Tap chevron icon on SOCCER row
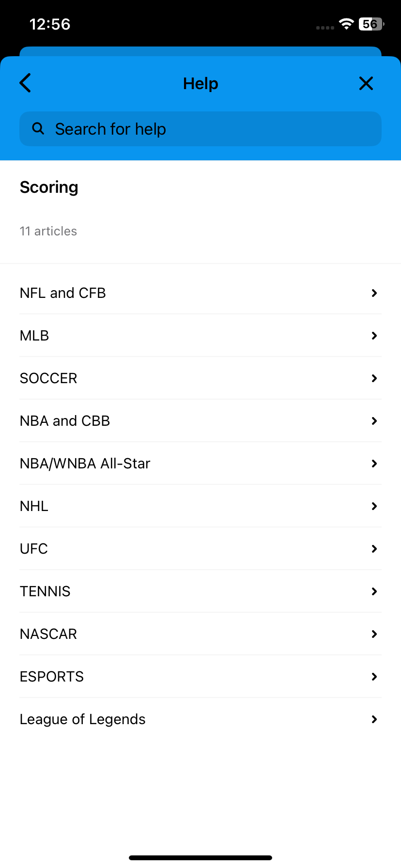The height and width of the screenshot is (868, 401). 374,378
